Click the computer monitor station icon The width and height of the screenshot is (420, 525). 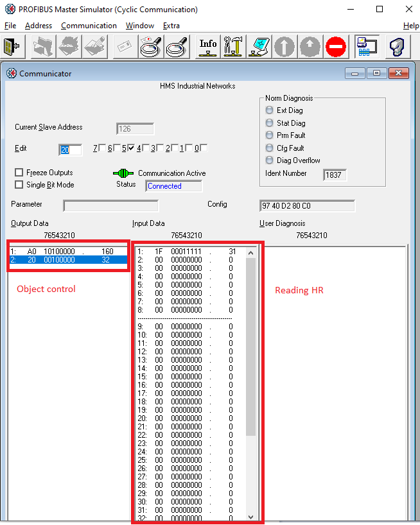[x=259, y=47]
